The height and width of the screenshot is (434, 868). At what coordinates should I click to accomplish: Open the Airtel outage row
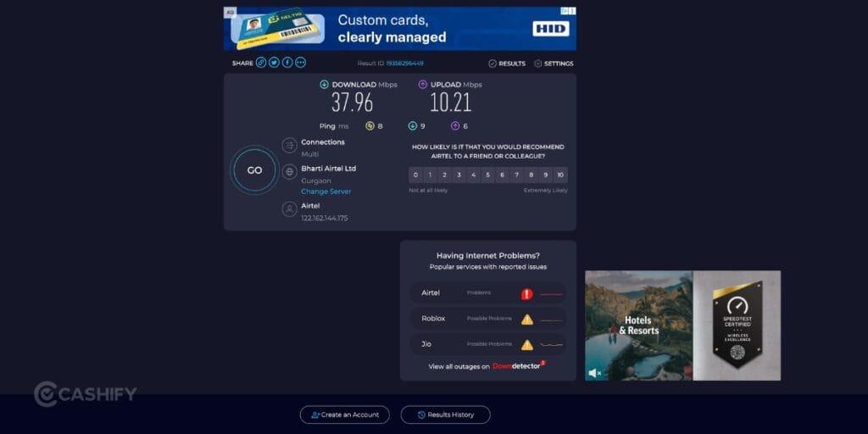click(487, 292)
